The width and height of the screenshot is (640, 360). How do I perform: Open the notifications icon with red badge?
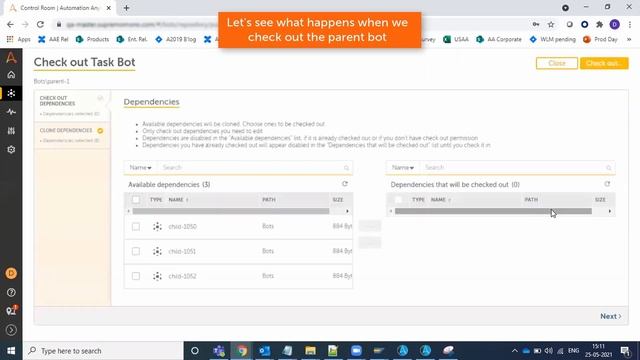[x=11, y=311]
